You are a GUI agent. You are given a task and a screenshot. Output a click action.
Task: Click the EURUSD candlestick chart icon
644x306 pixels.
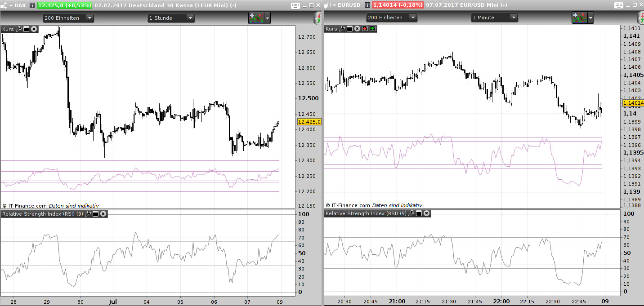click(x=327, y=5)
